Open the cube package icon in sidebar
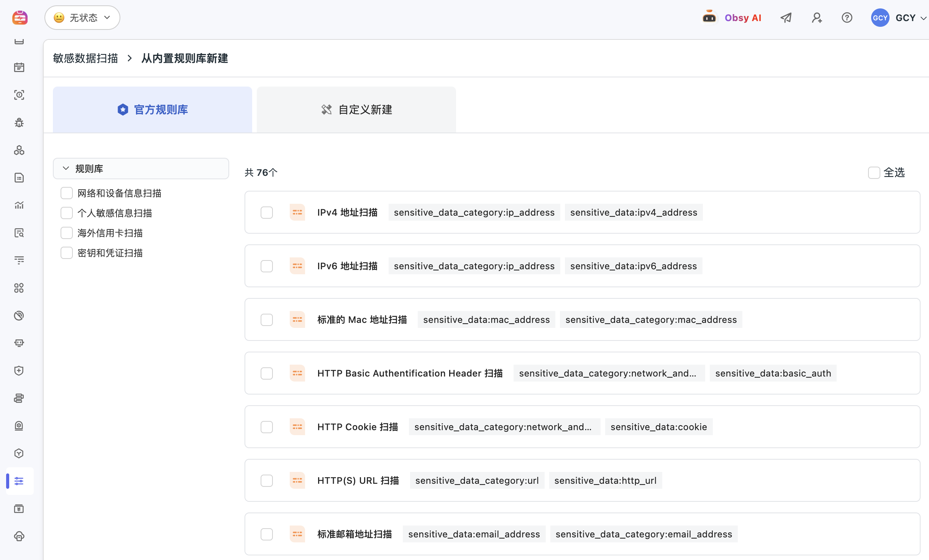This screenshot has width=929, height=560. (19, 454)
